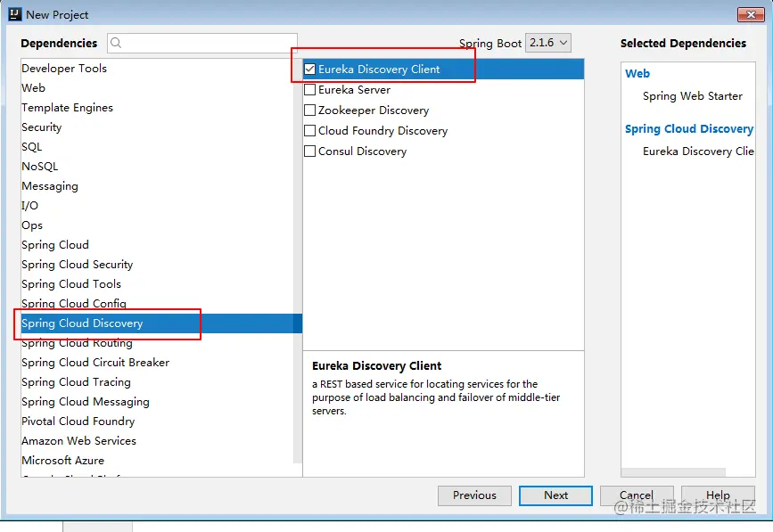
Task: Uncheck the Eureka Discovery Client checkbox
Action: coord(309,70)
